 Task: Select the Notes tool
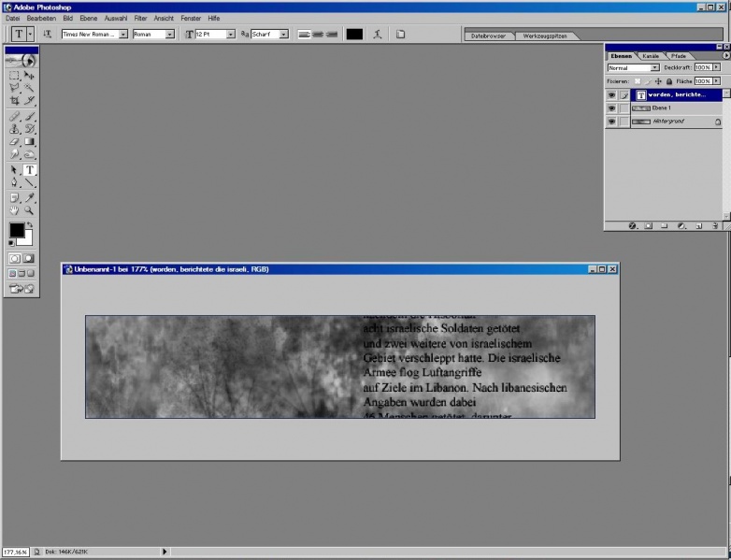pos(14,198)
